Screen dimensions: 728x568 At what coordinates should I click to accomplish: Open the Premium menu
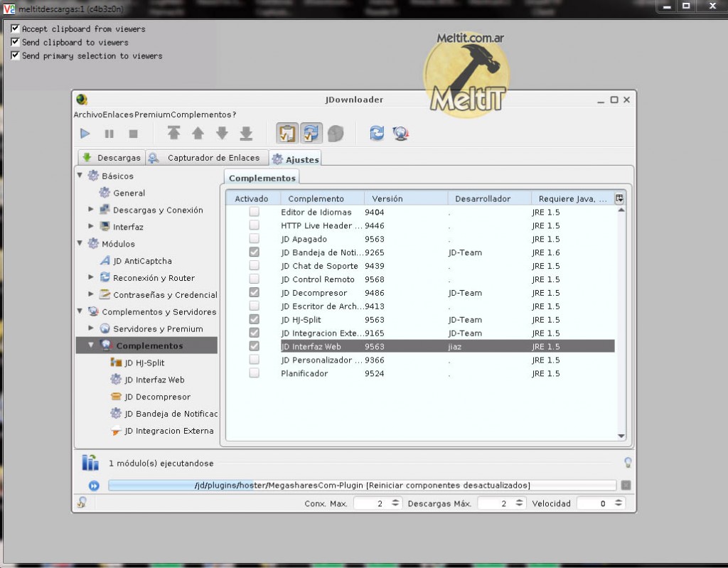pyautogui.click(x=152, y=114)
